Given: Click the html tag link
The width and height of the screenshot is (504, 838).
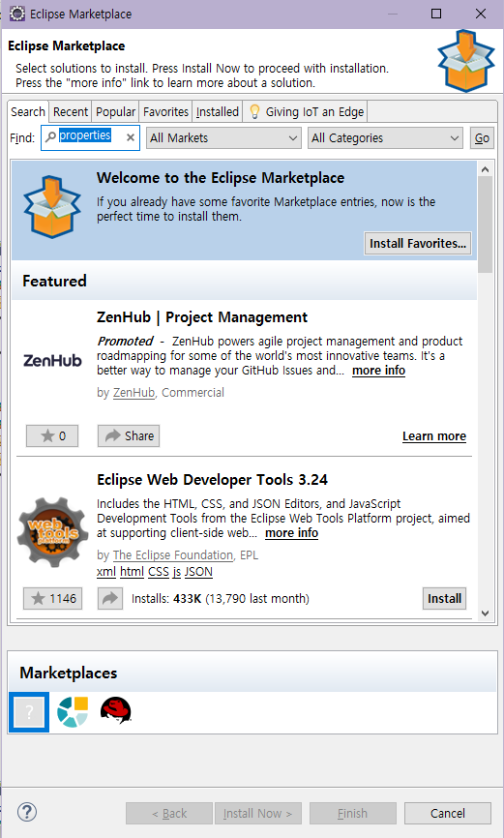Looking at the screenshot, I should point(132,572).
